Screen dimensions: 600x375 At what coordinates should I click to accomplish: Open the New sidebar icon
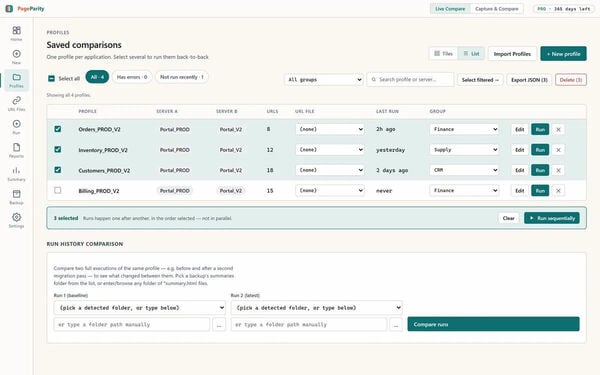[16, 57]
